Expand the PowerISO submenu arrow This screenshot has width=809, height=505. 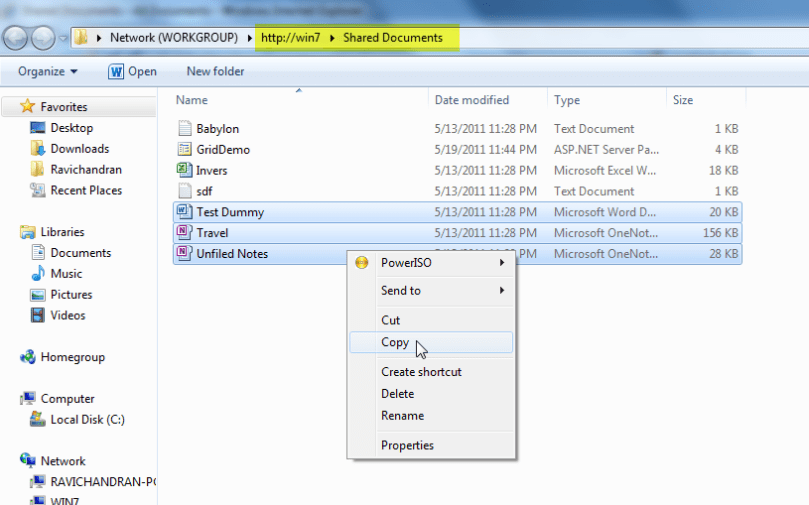click(x=502, y=263)
